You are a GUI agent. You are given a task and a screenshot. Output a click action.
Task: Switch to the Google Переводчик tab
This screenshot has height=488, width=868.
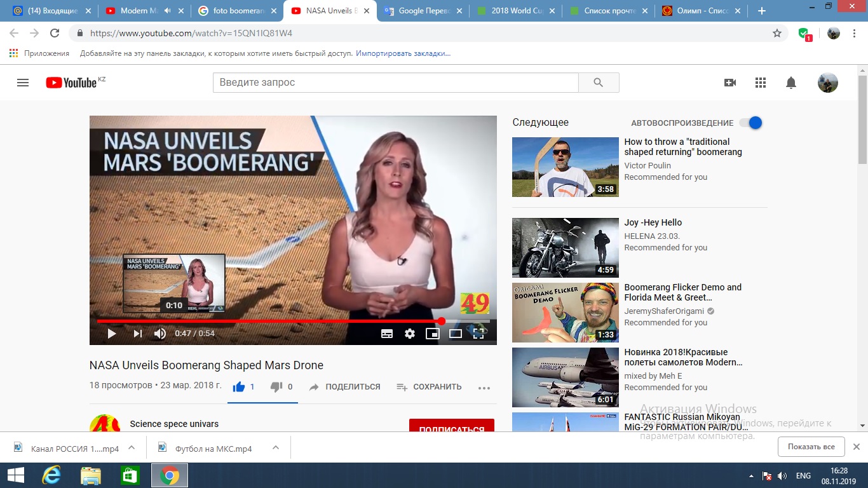coord(423,11)
